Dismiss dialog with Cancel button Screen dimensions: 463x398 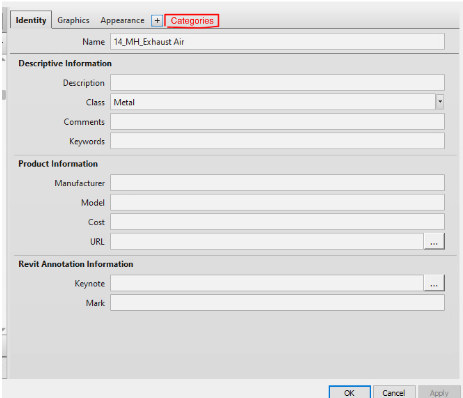(394, 392)
